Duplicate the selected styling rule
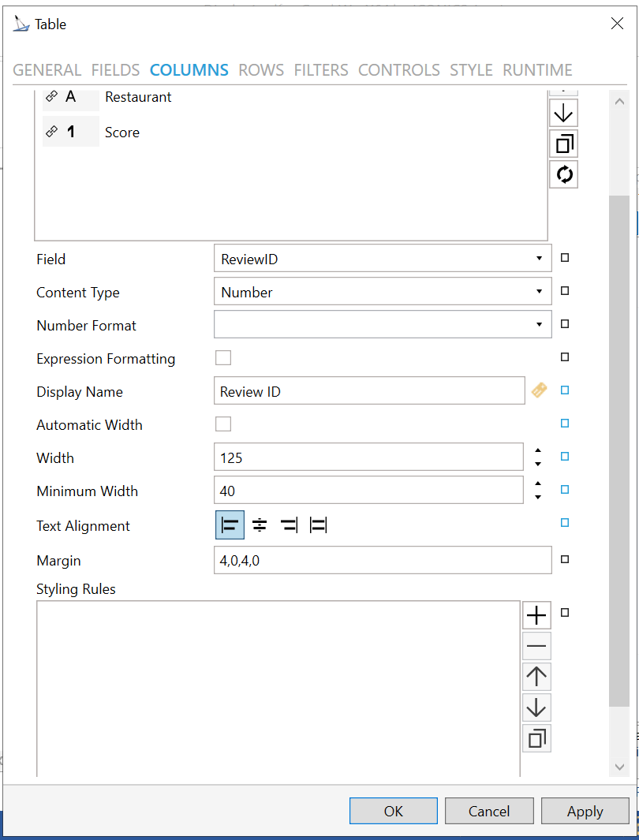This screenshot has height=840, width=639. click(x=536, y=738)
